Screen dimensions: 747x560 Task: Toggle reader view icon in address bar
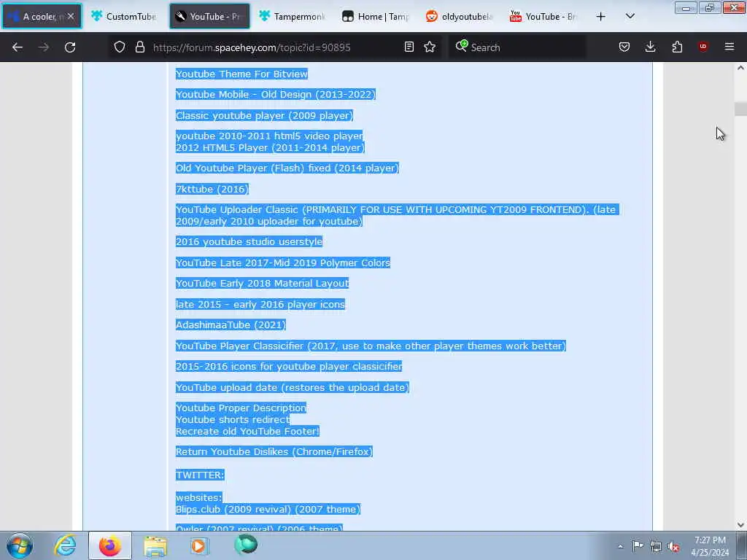click(x=409, y=47)
